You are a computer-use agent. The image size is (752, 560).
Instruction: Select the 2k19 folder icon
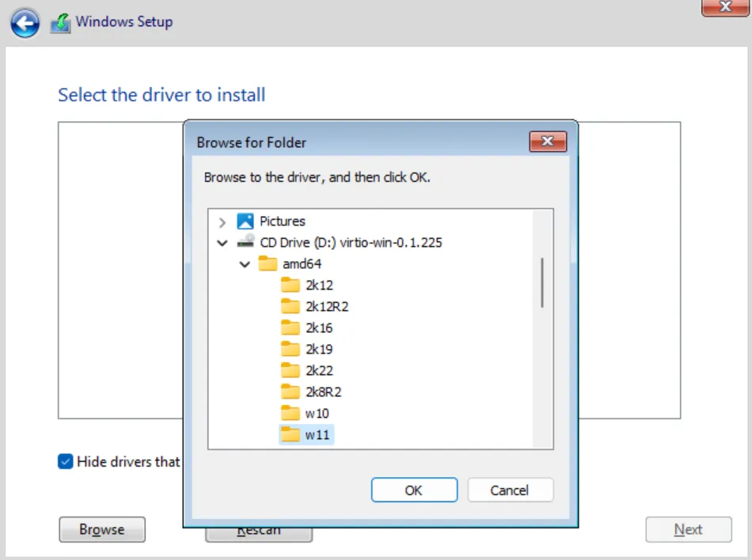pos(291,349)
